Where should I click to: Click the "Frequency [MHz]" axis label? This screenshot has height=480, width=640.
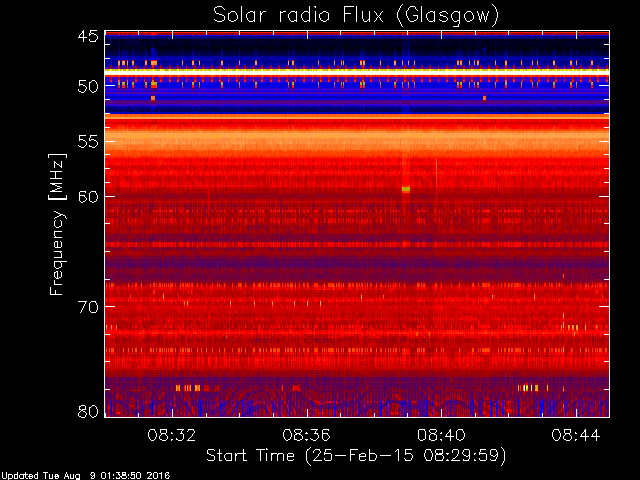point(57,224)
